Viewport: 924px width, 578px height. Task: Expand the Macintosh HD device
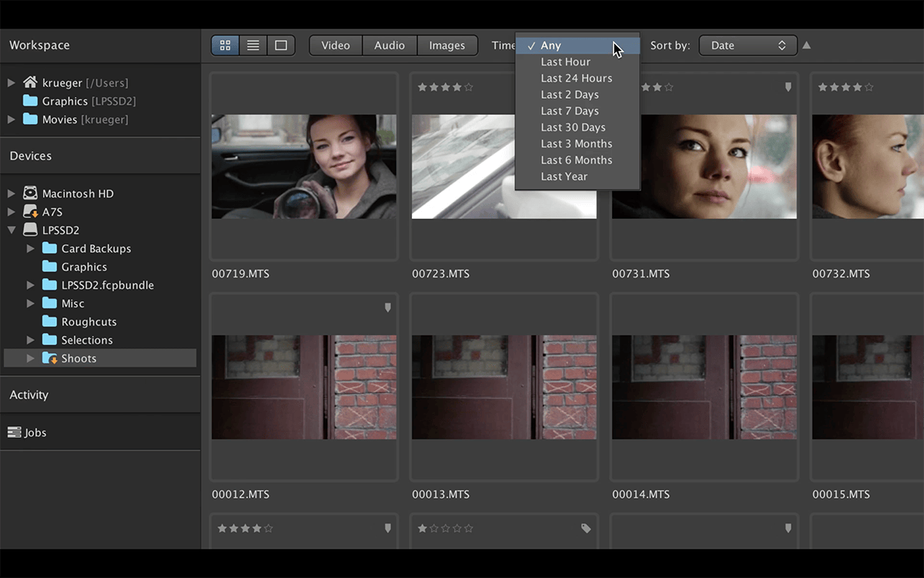11,193
